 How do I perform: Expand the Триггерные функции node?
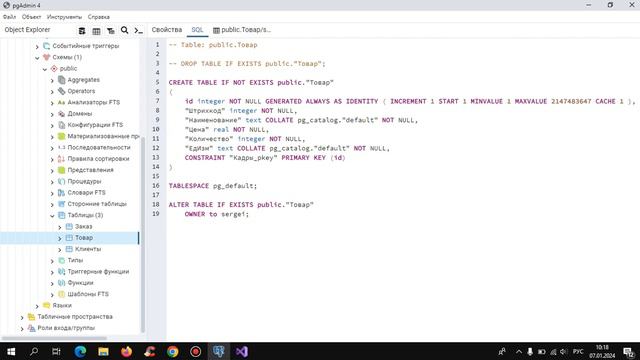click(x=52, y=271)
